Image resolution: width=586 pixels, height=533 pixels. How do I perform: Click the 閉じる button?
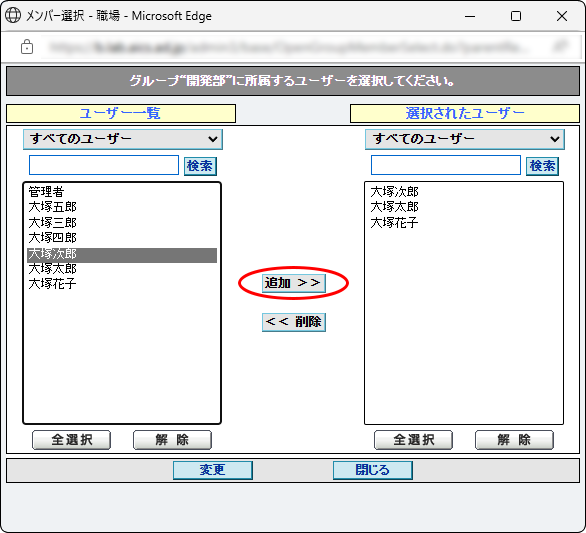point(373,470)
